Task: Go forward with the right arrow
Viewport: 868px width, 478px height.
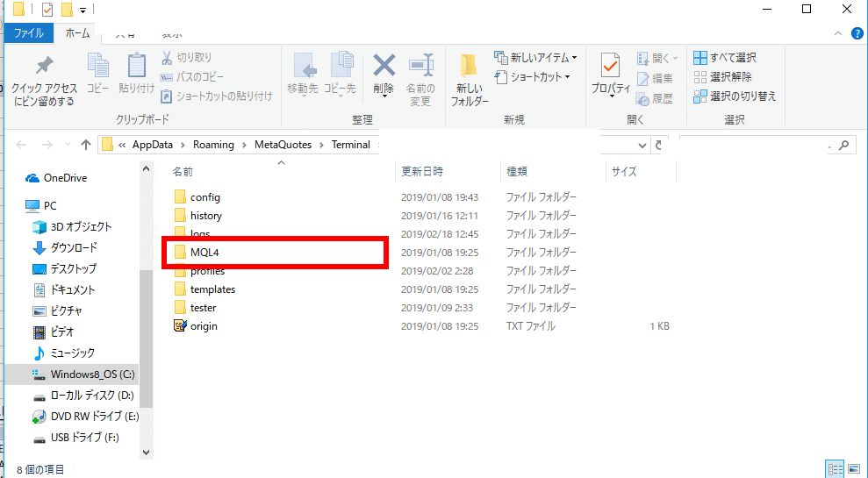Action: [47, 145]
